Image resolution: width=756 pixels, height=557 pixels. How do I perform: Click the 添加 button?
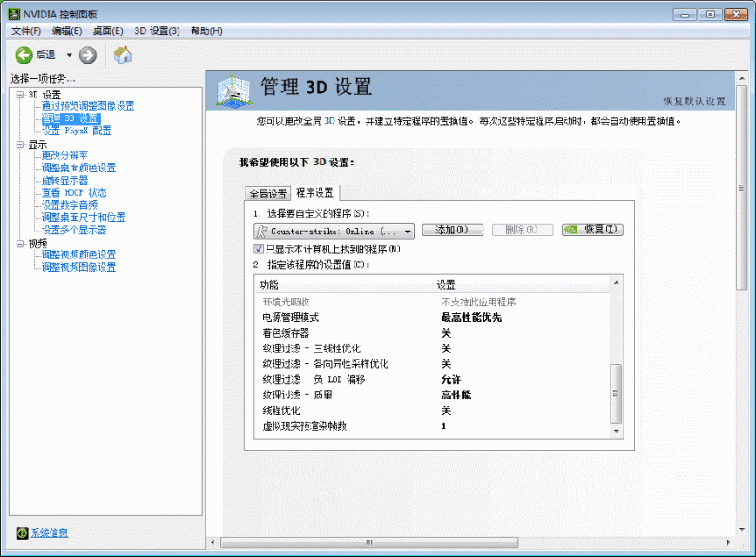tap(452, 231)
